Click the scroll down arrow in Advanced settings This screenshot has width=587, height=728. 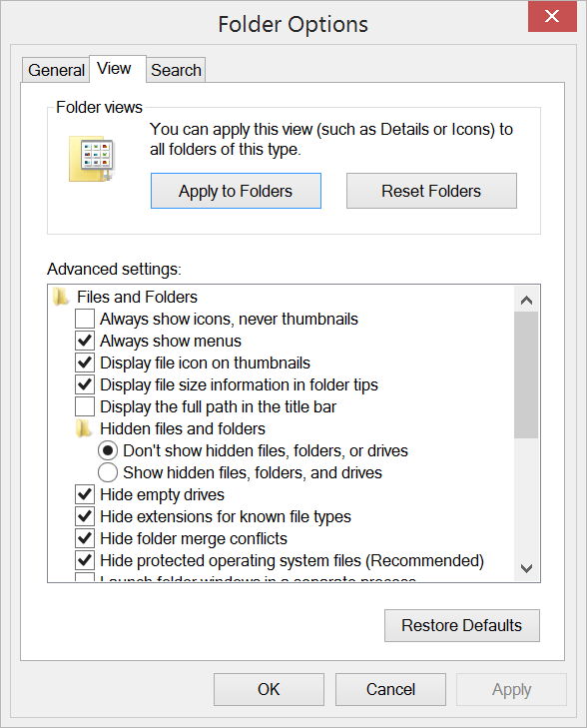(526, 568)
